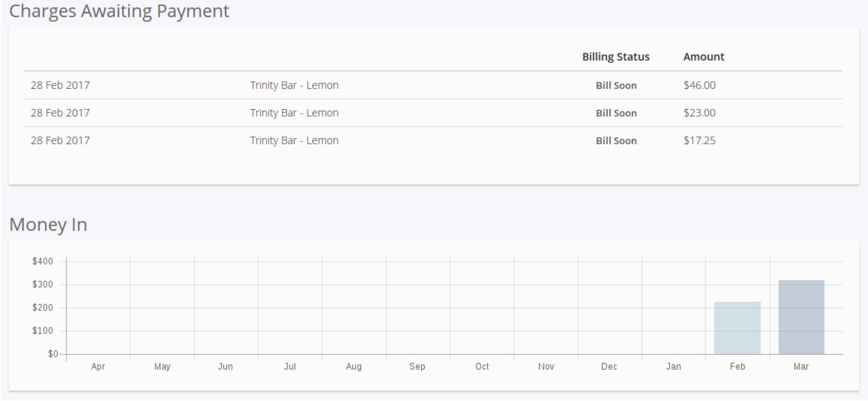Screen dimensions: 868x401
Task: Click the Sep label on the chart axis
Action: (x=418, y=367)
